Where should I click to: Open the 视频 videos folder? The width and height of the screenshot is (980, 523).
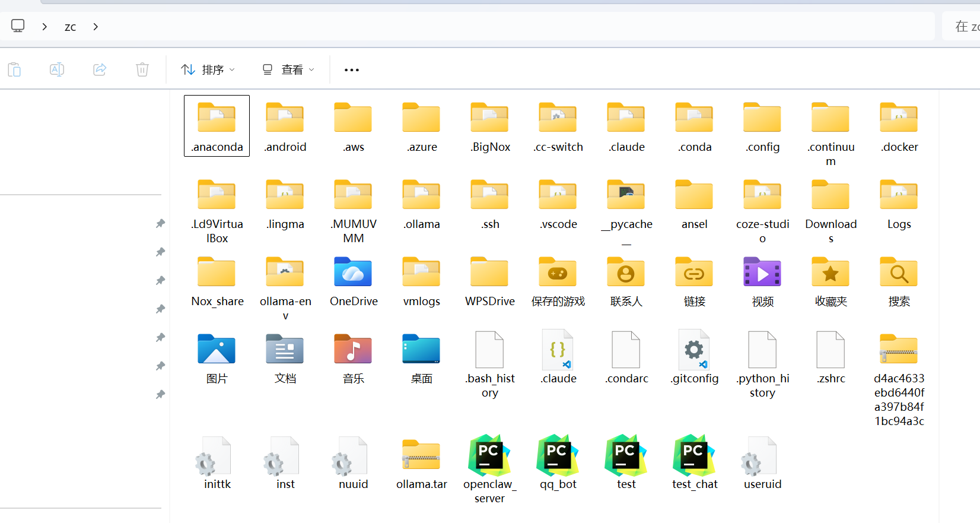pos(763,280)
